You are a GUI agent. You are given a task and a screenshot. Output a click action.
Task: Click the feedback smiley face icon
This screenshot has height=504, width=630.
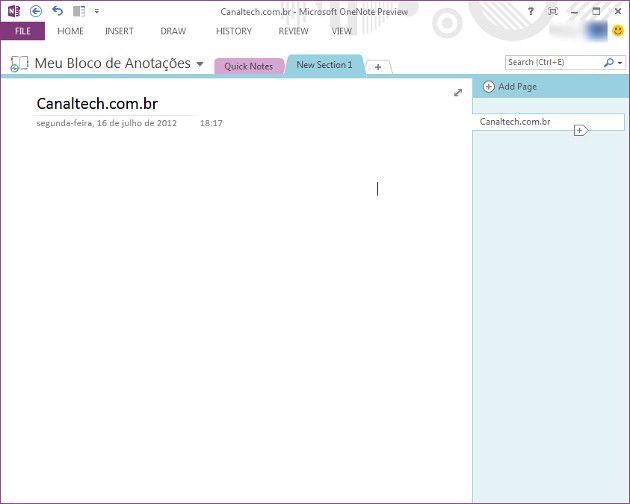click(x=618, y=31)
